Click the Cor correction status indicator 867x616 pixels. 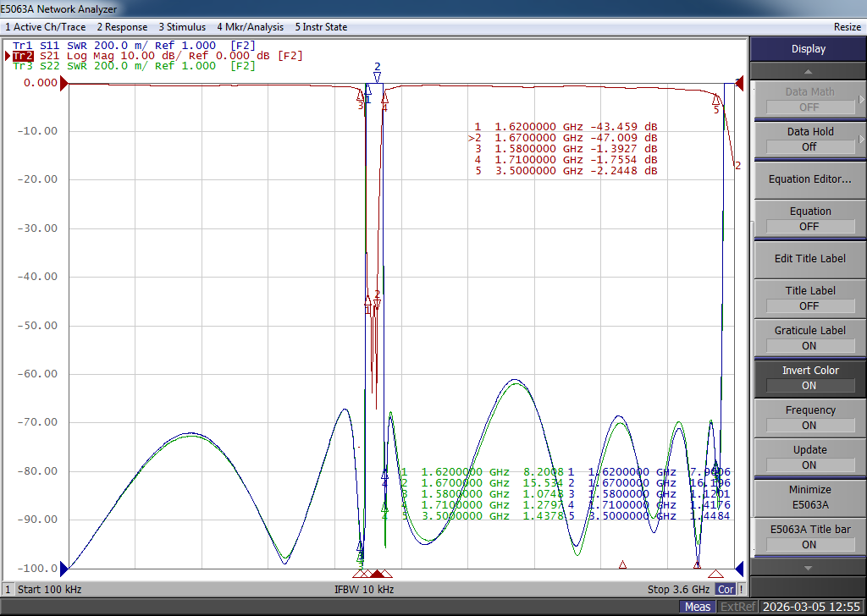click(725, 589)
